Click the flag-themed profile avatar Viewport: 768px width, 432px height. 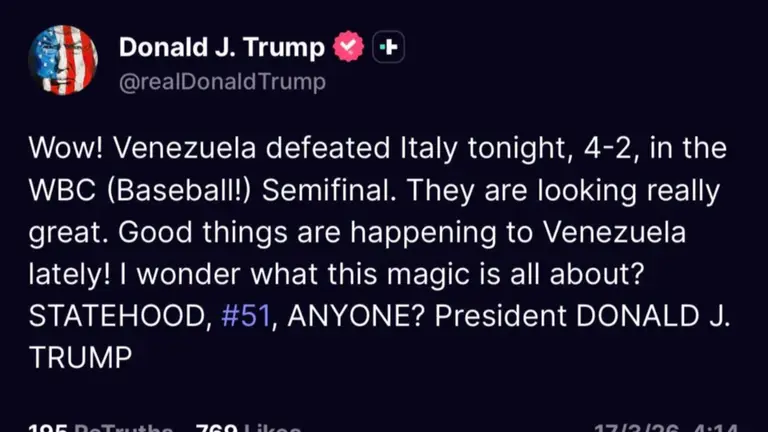coord(63,60)
